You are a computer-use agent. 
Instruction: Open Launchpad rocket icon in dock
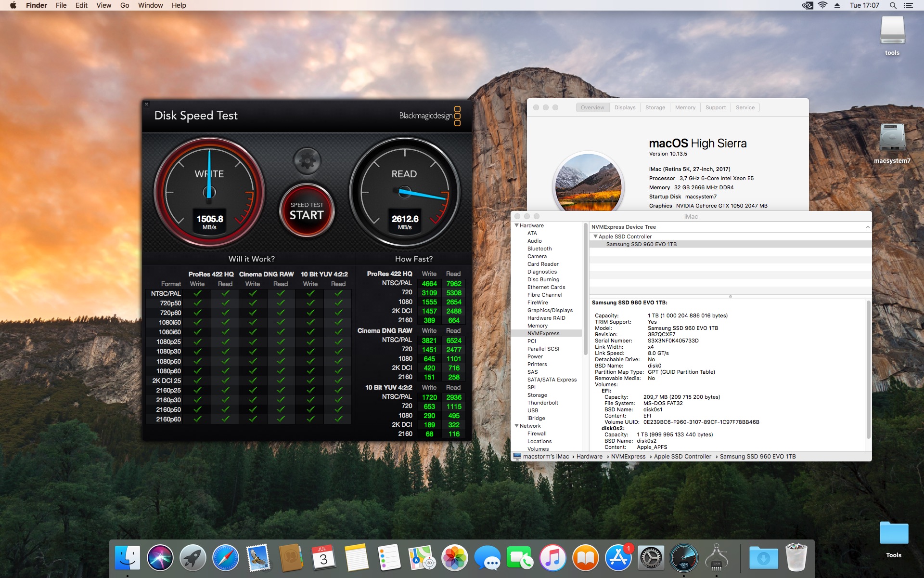192,558
